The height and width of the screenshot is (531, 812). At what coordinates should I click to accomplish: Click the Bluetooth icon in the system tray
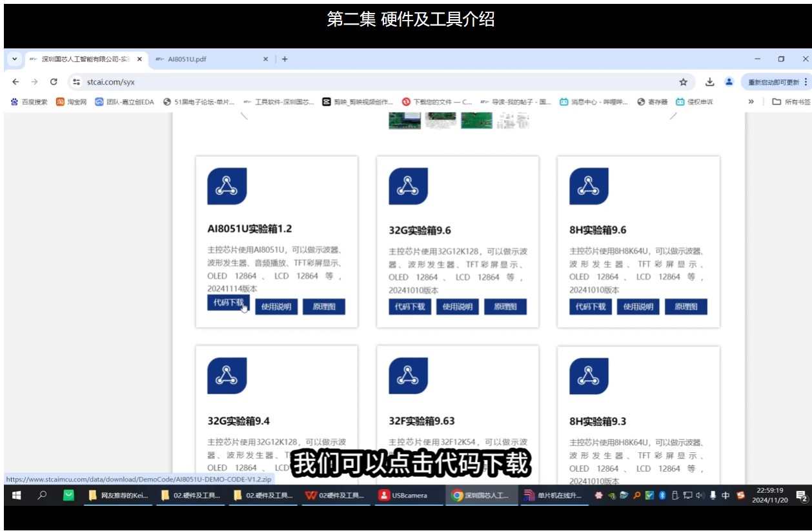click(x=661, y=496)
